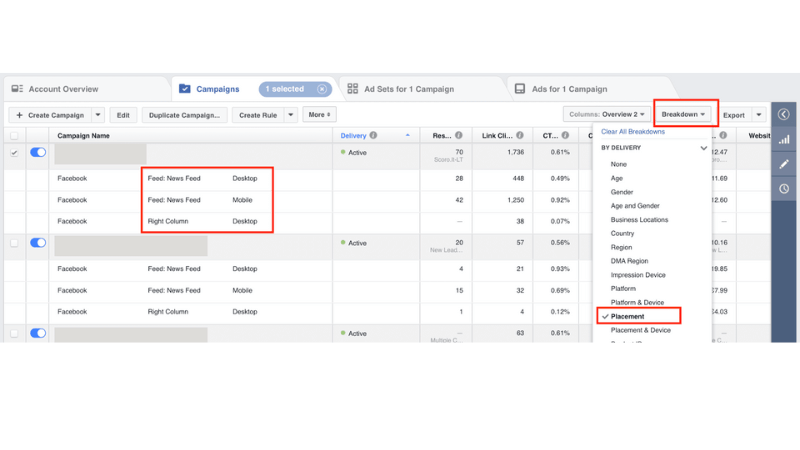The width and height of the screenshot is (800, 450).
Task: Sort by Link Clicks column header
Action: (497, 136)
